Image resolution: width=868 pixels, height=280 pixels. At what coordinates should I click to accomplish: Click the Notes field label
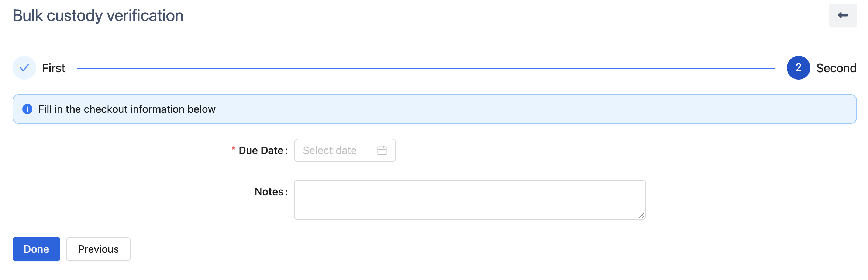click(269, 192)
